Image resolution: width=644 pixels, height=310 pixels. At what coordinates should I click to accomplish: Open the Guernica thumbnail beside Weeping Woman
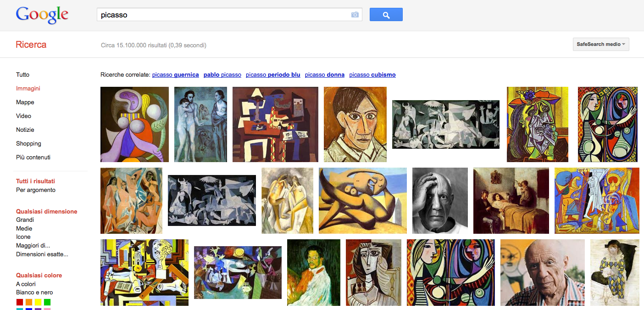click(x=446, y=124)
